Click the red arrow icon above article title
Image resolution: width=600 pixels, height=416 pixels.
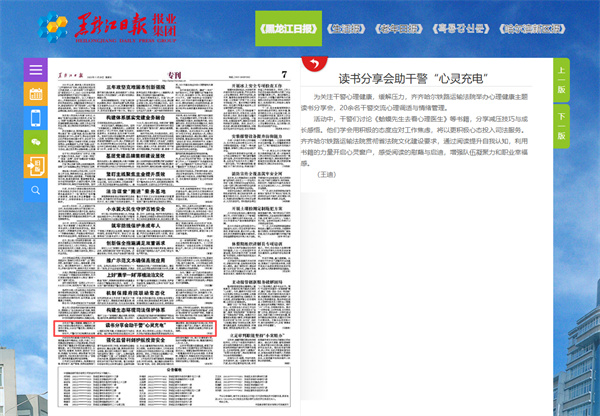coord(311,66)
